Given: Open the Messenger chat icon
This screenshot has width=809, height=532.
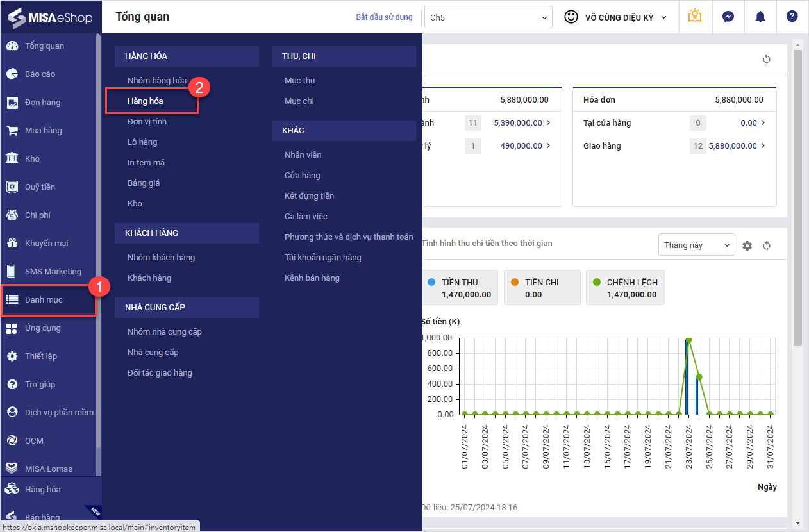Looking at the screenshot, I should click(x=728, y=17).
